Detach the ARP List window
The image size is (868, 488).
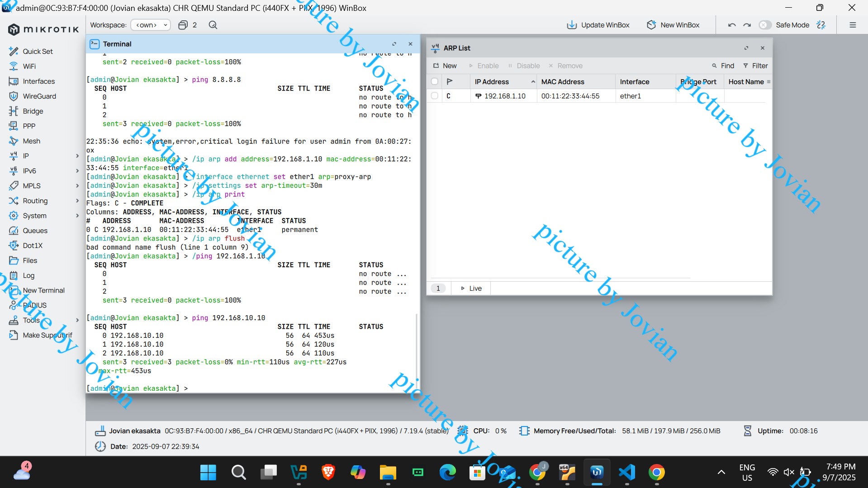point(746,48)
